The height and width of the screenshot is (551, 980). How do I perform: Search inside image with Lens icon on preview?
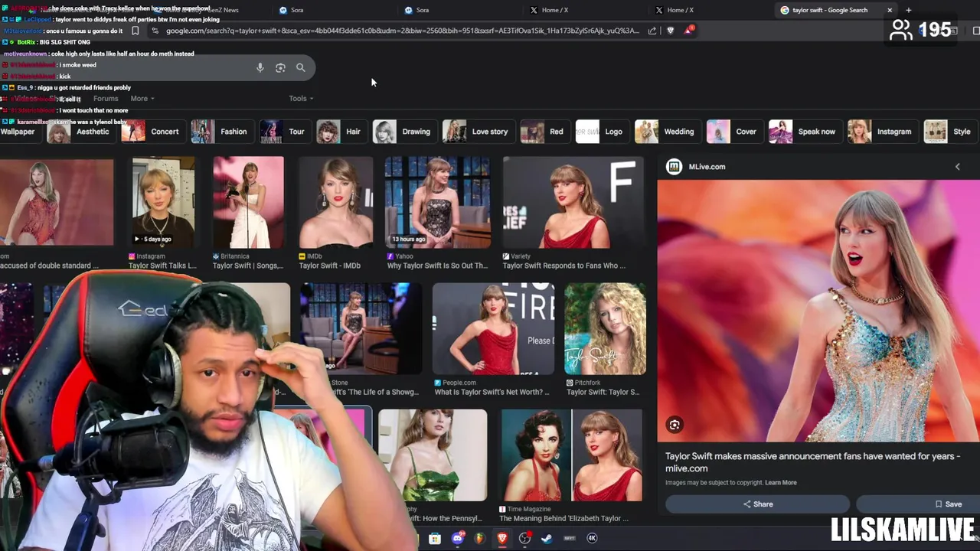pos(675,425)
